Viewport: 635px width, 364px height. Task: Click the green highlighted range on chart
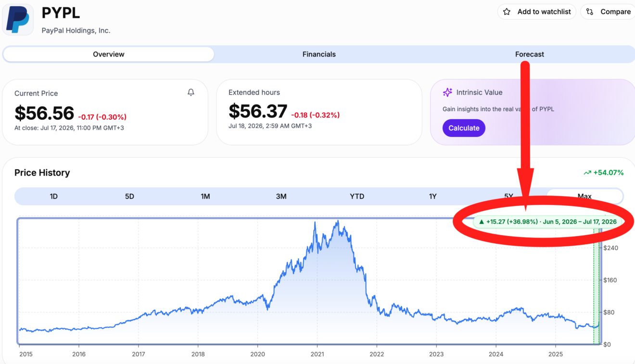597,286
